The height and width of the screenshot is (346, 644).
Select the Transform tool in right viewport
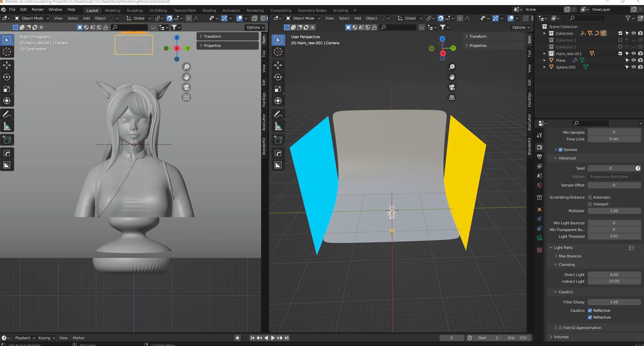tap(278, 101)
